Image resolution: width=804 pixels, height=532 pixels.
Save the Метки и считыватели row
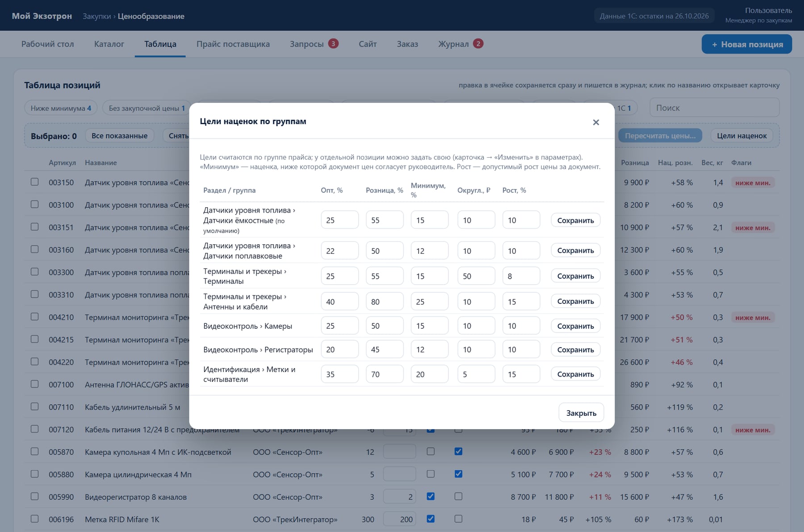point(575,374)
